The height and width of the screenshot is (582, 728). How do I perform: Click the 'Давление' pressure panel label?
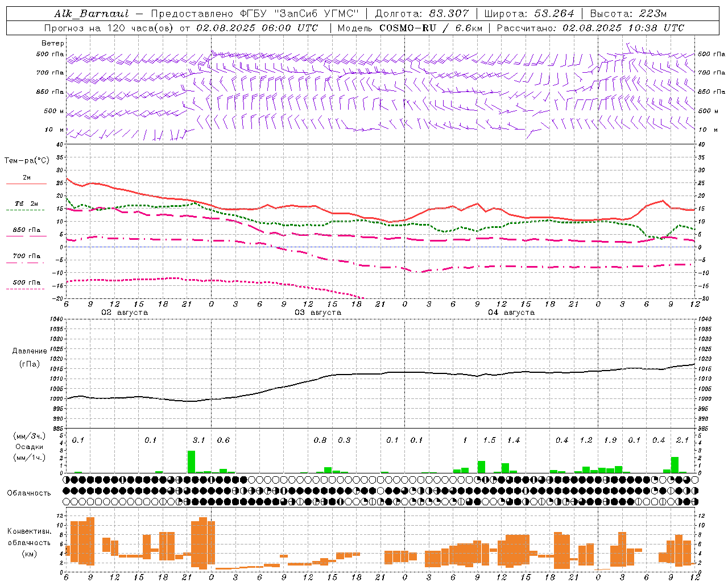30,351
